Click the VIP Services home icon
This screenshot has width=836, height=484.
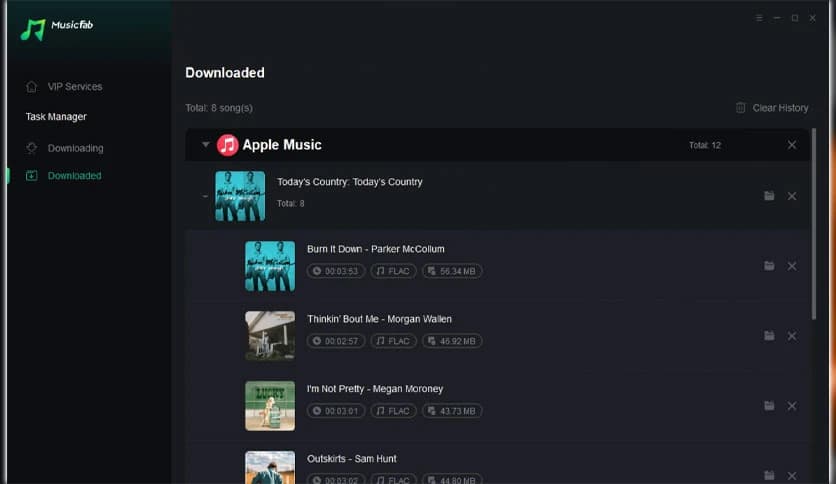coord(31,86)
